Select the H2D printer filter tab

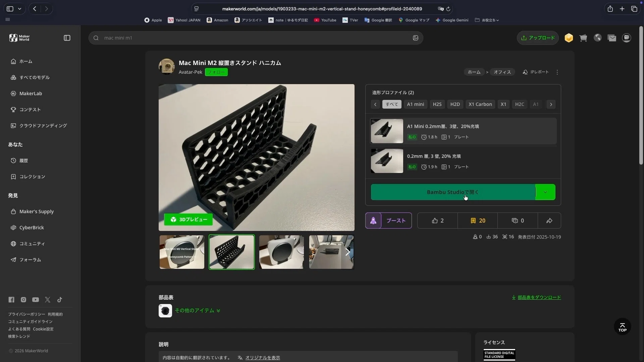[x=455, y=104]
